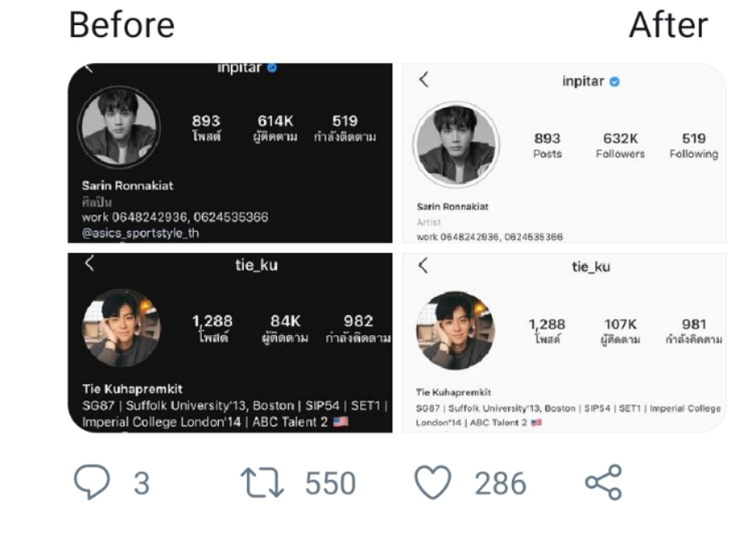756x549 pixels.
Task: Like the post with heart icon
Action: point(432,483)
